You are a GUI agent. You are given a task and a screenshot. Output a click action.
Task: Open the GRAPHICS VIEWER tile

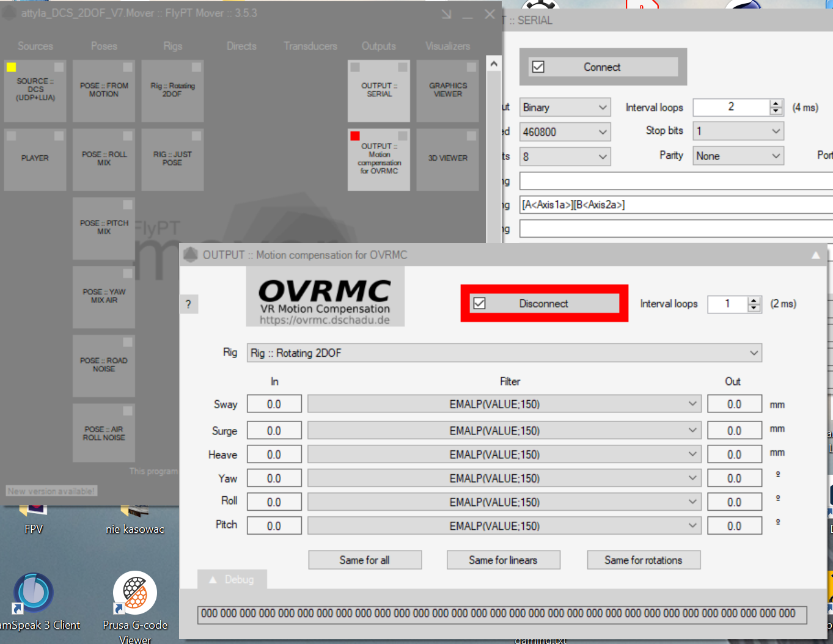pyautogui.click(x=447, y=90)
